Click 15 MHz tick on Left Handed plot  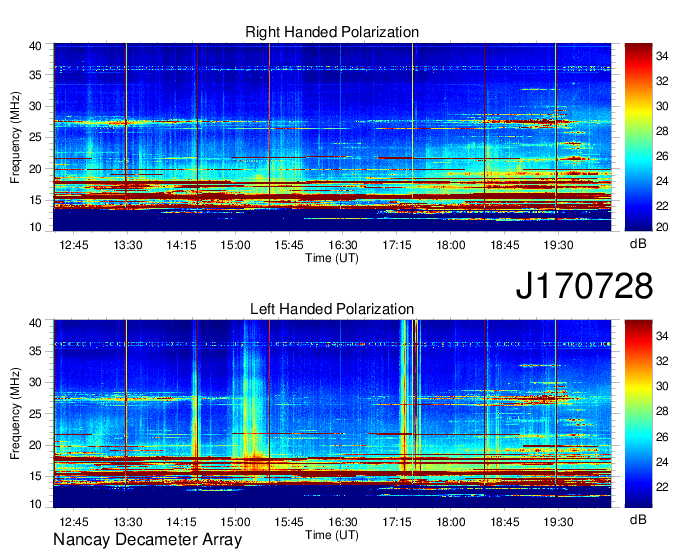click(x=36, y=477)
